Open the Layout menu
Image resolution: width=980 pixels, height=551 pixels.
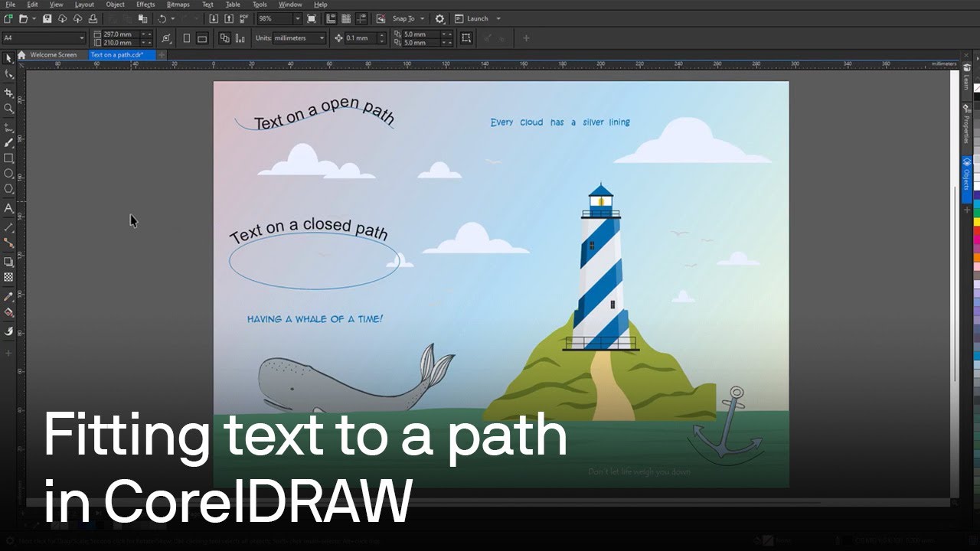click(x=84, y=5)
